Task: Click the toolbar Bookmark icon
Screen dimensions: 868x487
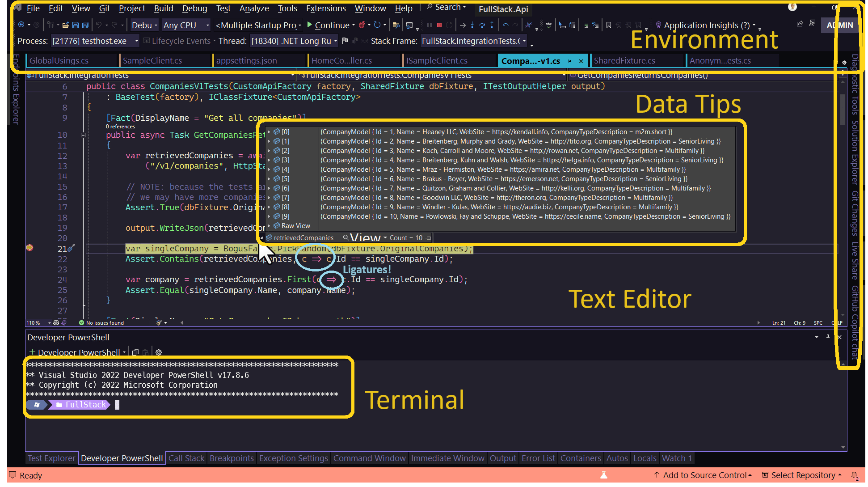Action: pyautogui.click(x=608, y=25)
